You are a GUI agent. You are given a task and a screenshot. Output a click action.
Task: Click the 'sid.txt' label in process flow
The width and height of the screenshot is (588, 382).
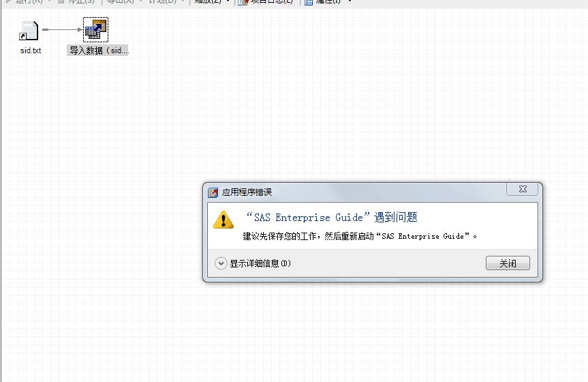coord(31,50)
